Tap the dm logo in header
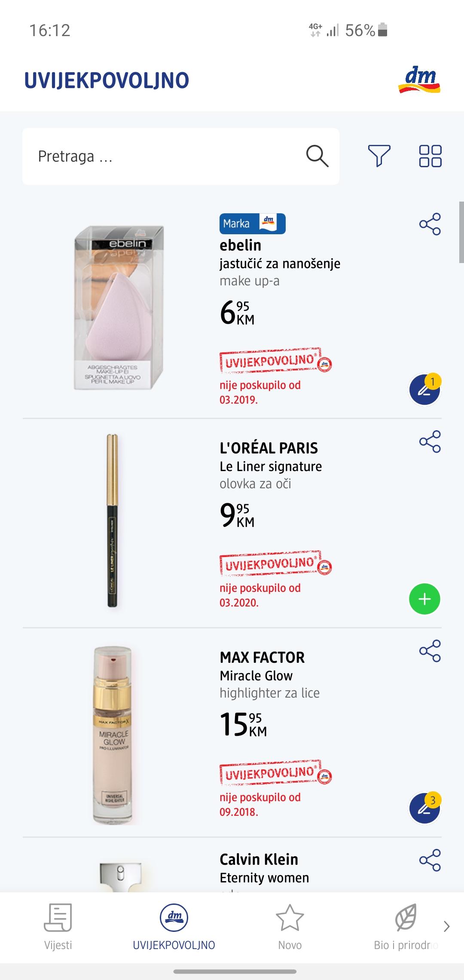 pyautogui.click(x=419, y=80)
